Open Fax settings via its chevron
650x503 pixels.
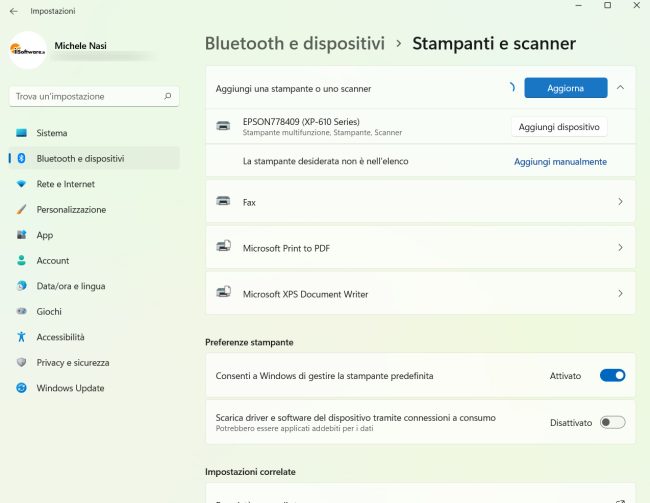click(x=620, y=202)
